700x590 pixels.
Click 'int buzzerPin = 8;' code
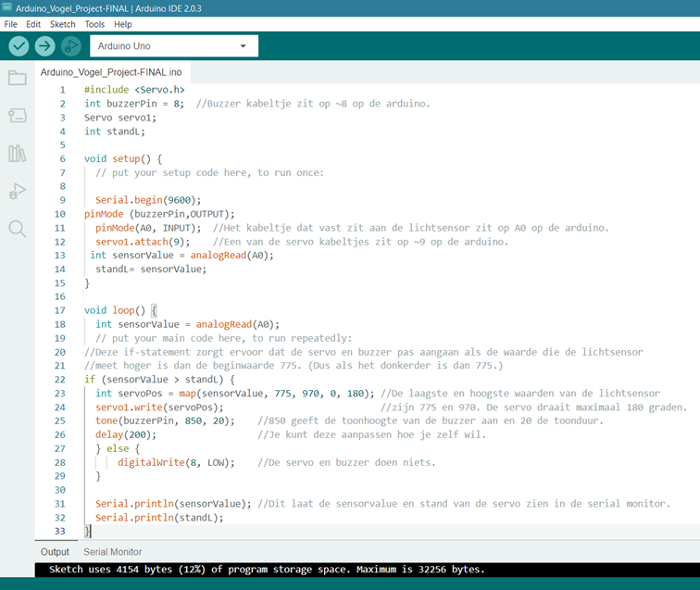click(134, 104)
